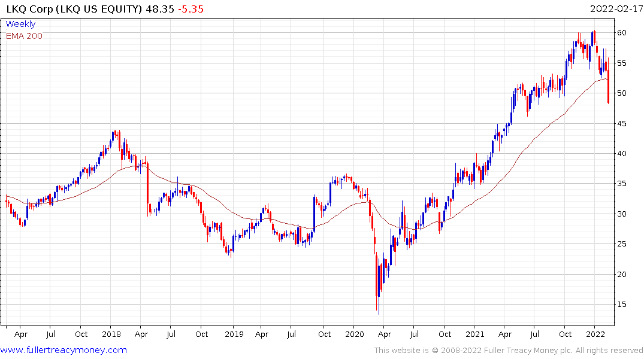Select the 55 price axis label

point(622,63)
